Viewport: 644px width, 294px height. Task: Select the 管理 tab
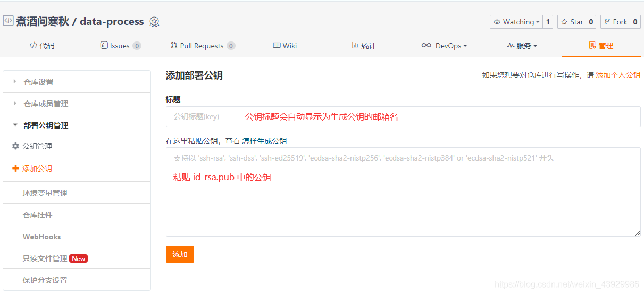(x=601, y=46)
